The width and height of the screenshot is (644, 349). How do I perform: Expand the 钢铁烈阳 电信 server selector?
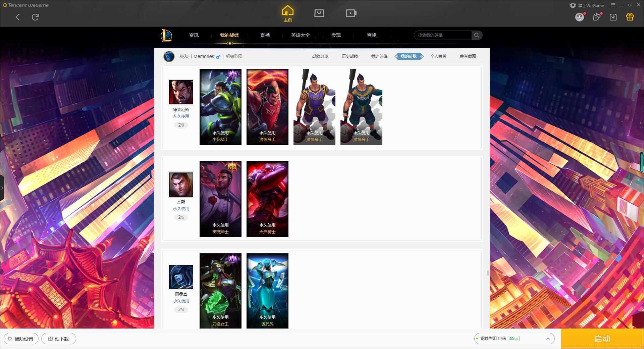point(514,339)
